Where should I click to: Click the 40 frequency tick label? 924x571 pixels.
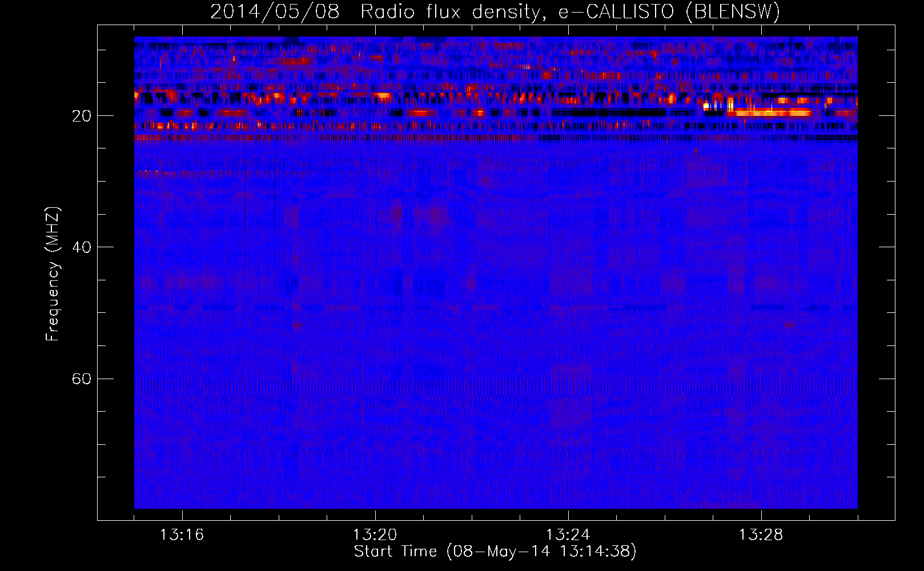pyautogui.click(x=82, y=248)
